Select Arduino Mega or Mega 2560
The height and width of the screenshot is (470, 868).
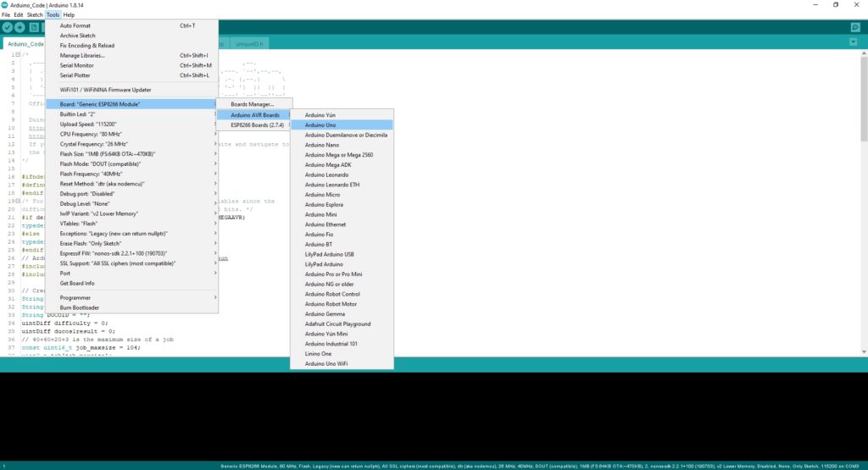pyautogui.click(x=342, y=155)
